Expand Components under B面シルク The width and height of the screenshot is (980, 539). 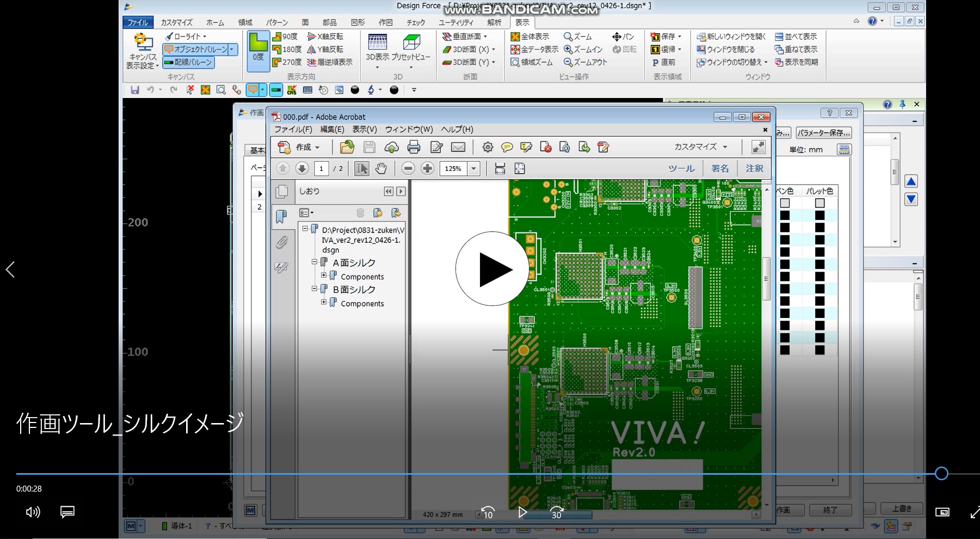click(324, 302)
